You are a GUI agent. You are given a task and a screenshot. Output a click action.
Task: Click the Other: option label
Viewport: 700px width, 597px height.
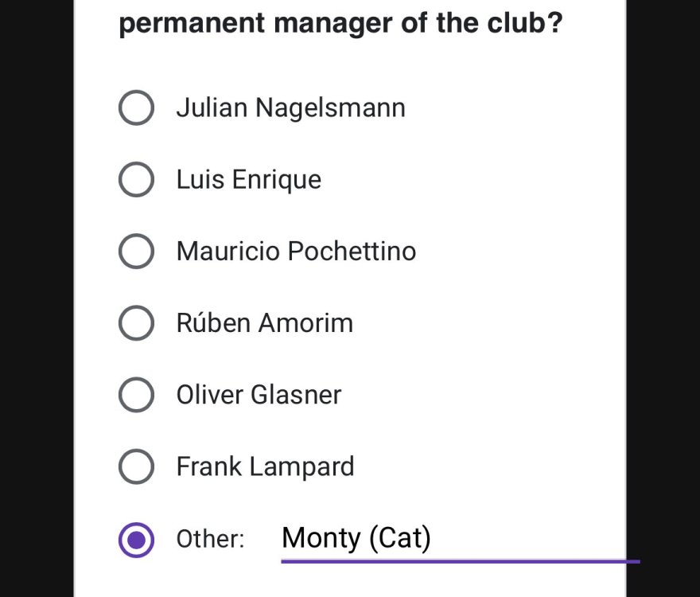point(210,539)
